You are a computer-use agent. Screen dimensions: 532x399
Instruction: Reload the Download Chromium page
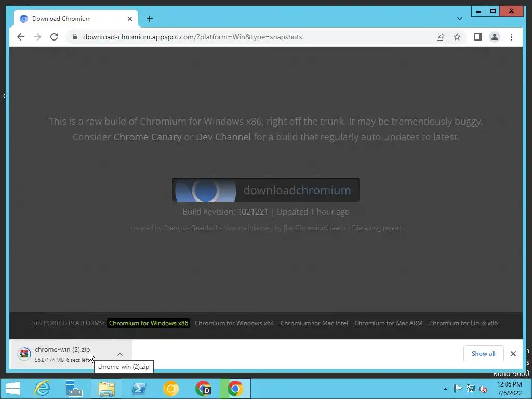(x=54, y=37)
